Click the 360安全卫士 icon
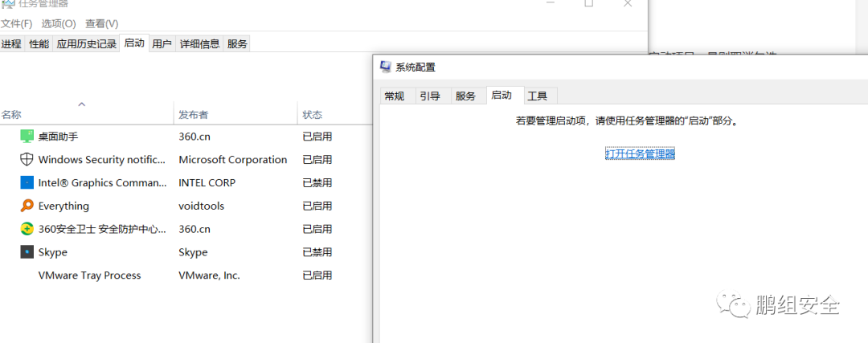Image resolution: width=868 pixels, height=343 pixels. [x=27, y=229]
